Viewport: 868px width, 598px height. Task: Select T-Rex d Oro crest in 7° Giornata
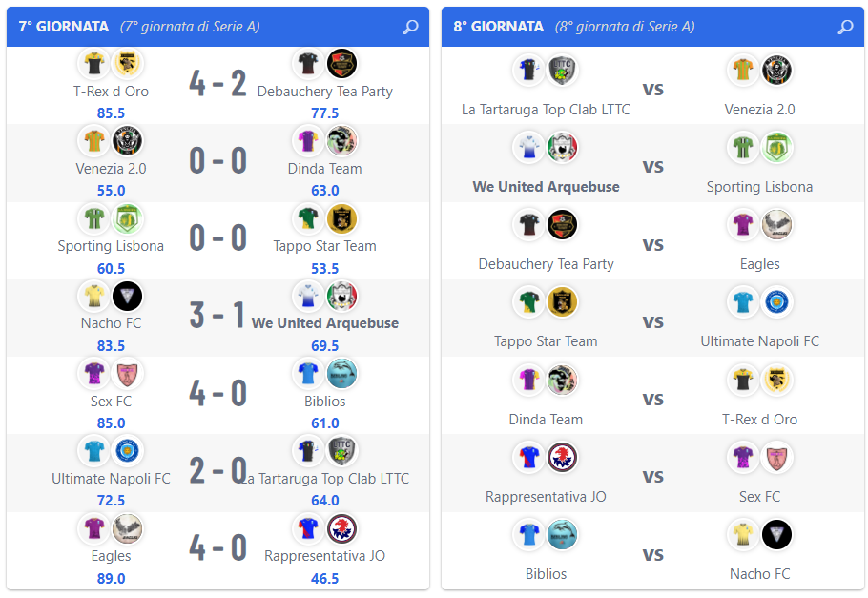[x=127, y=63]
